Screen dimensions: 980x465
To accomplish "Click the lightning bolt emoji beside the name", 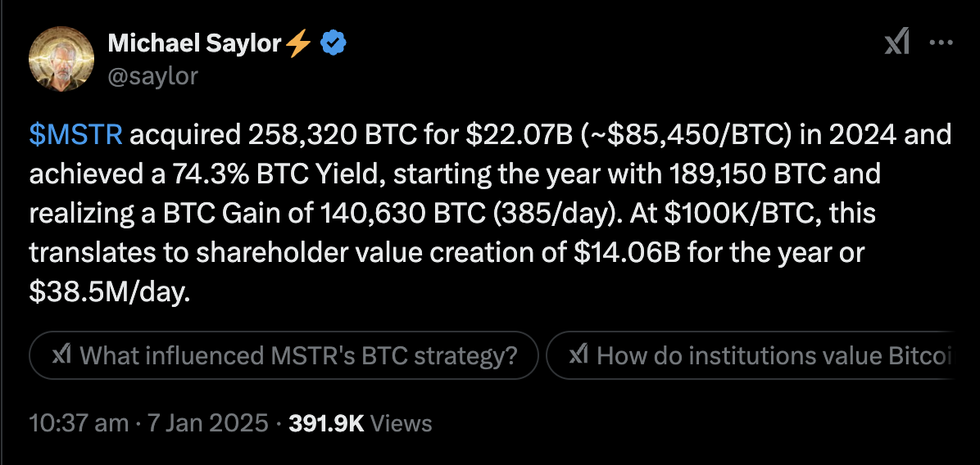I will [299, 43].
